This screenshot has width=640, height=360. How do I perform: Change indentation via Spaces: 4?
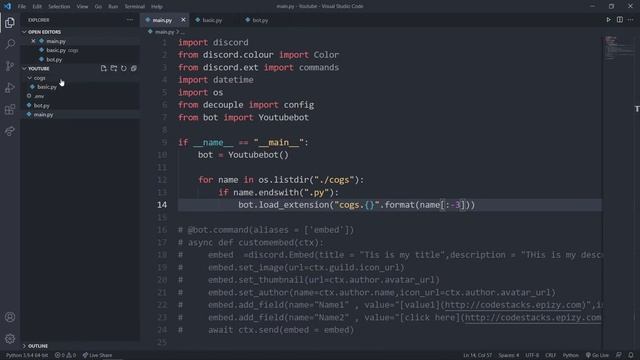click(x=508, y=355)
